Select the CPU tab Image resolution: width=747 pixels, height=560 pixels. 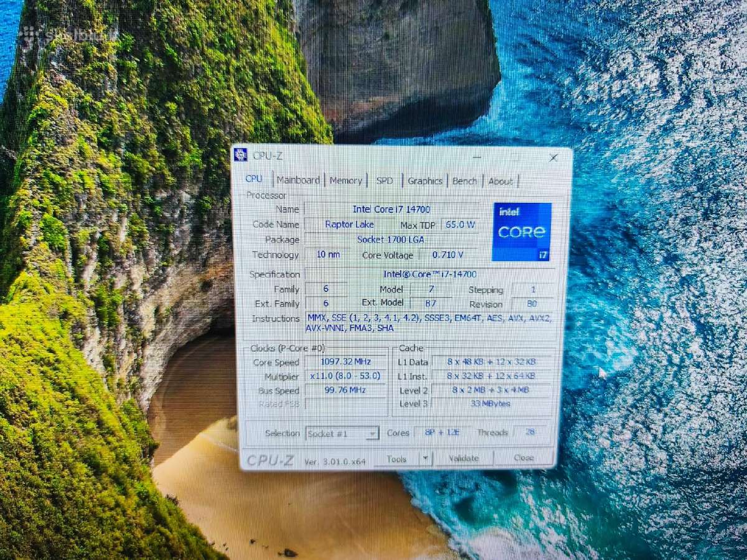pos(254,179)
